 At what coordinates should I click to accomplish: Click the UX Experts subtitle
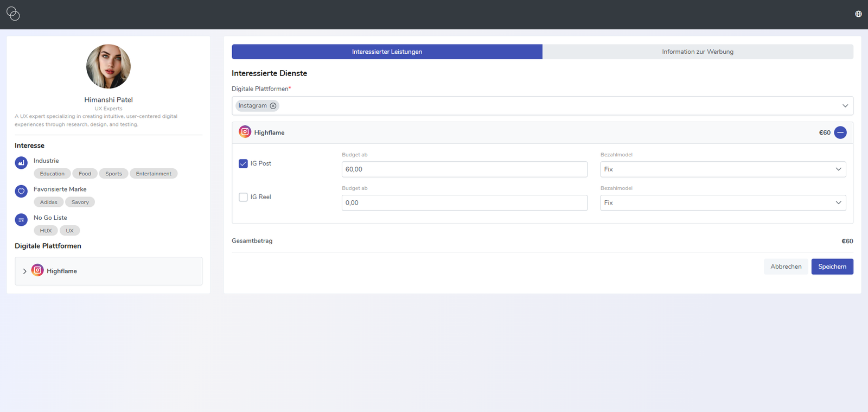pos(108,109)
